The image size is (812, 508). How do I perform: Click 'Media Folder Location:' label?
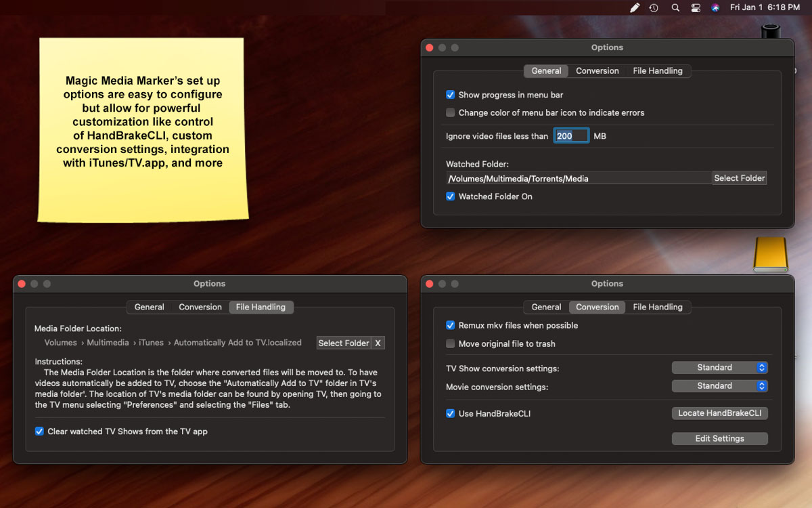[78, 329]
